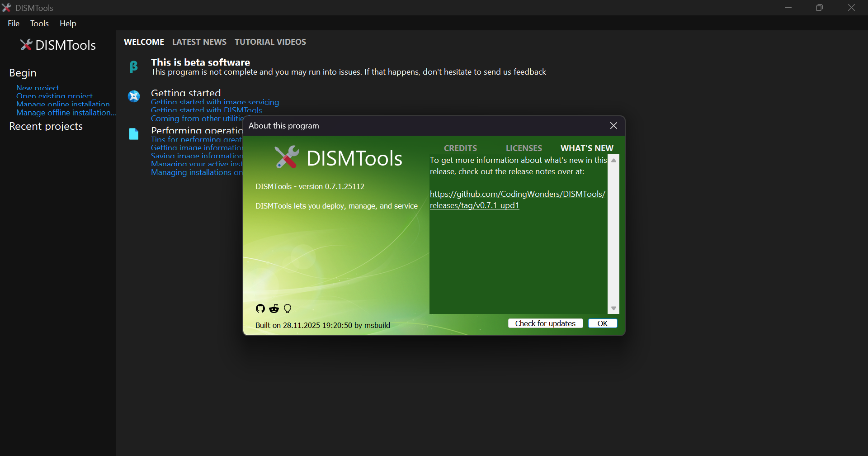Click the lightbulb idea icon
The height and width of the screenshot is (456, 868).
(x=288, y=309)
